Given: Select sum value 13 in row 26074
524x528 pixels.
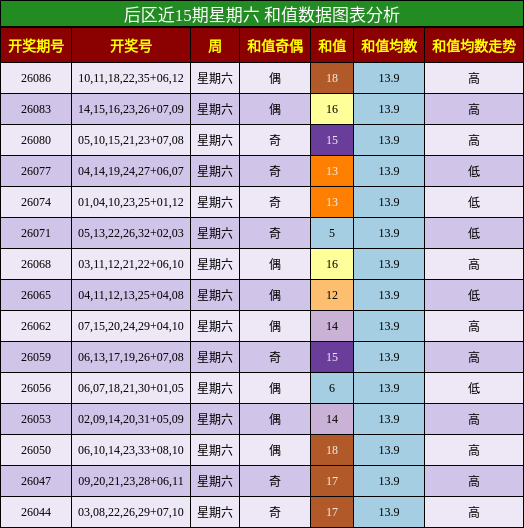Looking at the screenshot, I should point(332,202).
